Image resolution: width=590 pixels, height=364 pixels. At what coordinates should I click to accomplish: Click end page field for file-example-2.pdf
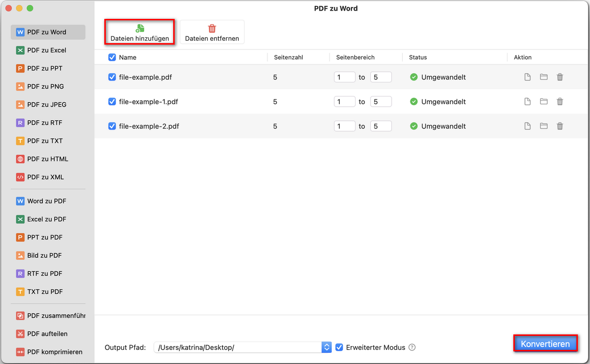(x=380, y=126)
